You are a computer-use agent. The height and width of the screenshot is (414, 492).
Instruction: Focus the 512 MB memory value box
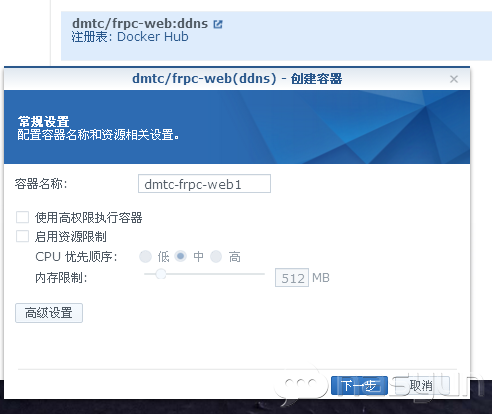click(292, 278)
